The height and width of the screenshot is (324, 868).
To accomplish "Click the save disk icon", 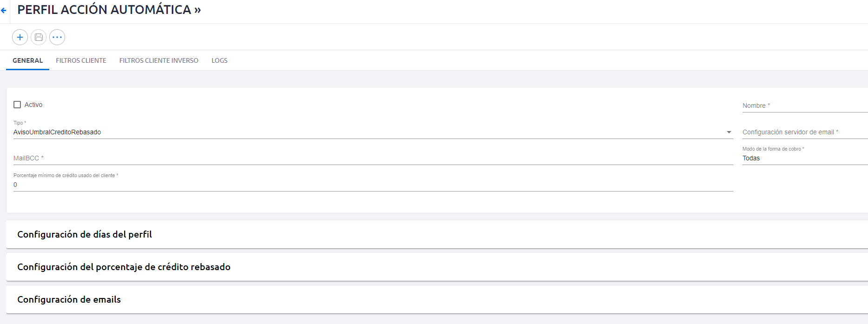I will click(x=39, y=37).
